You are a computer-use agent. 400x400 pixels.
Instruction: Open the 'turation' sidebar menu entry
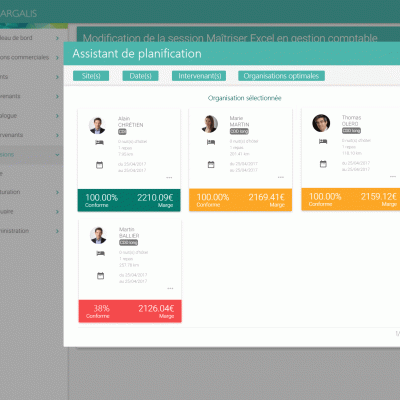(x=32, y=192)
